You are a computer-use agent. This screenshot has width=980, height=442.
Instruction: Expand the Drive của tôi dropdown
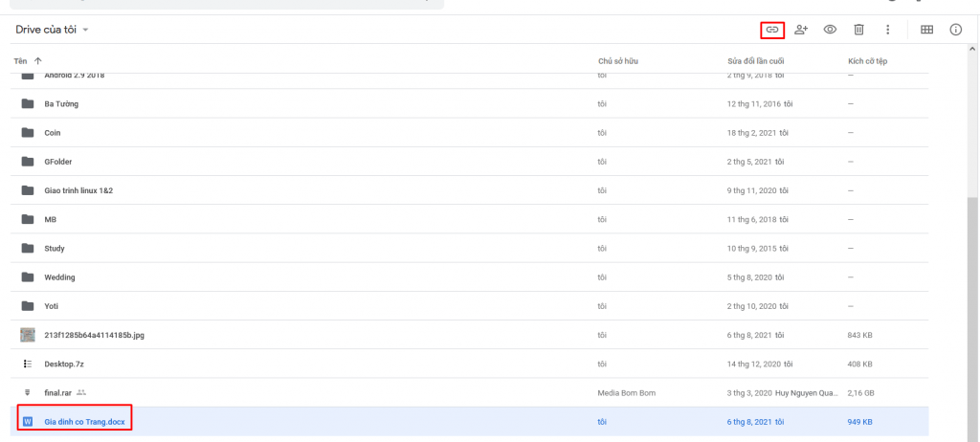(85, 30)
